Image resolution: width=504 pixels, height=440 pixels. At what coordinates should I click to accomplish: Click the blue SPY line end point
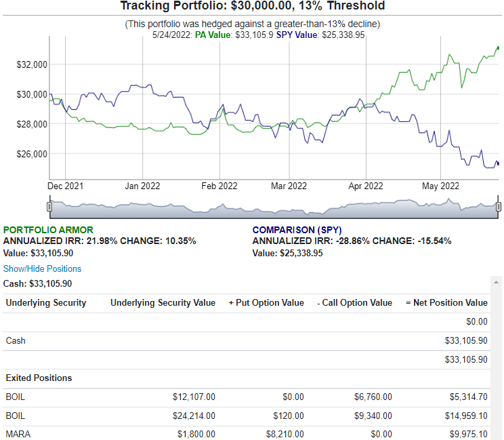tap(498, 163)
